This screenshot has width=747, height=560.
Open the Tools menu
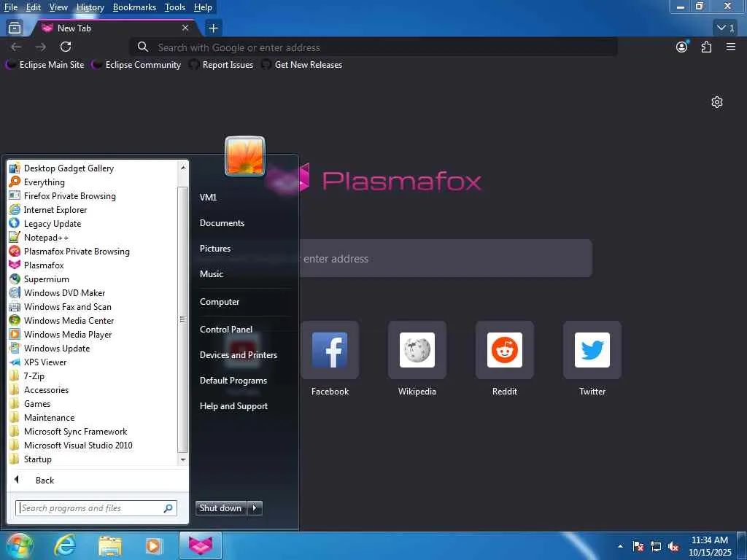(175, 7)
